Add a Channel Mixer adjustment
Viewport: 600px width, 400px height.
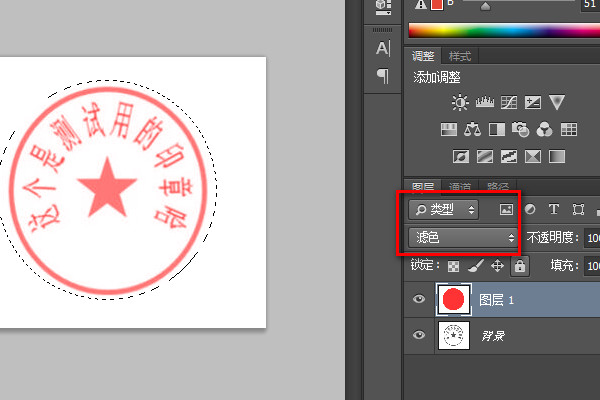pos(545,129)
